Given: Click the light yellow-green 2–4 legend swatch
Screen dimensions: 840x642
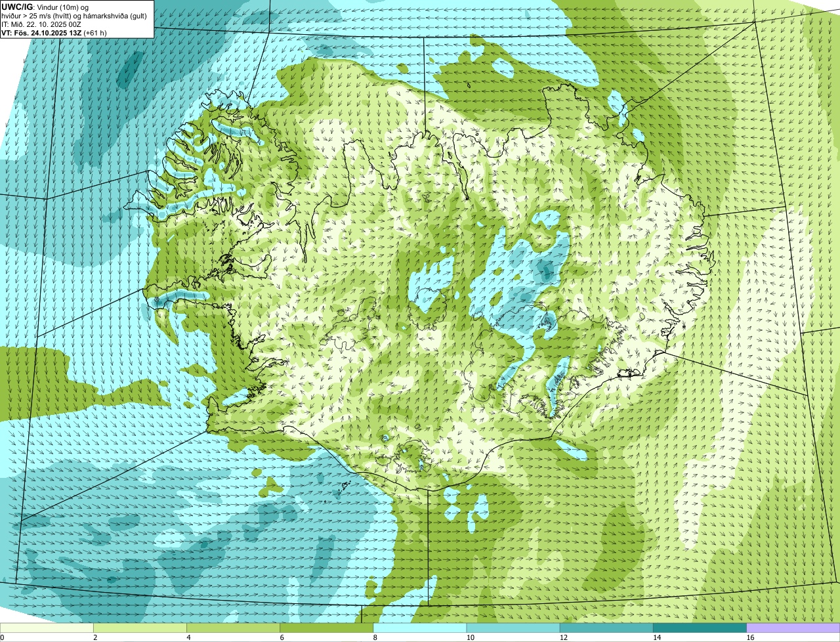Looking at the screenshot, I should pyautogui.click(x=140, y=628).
